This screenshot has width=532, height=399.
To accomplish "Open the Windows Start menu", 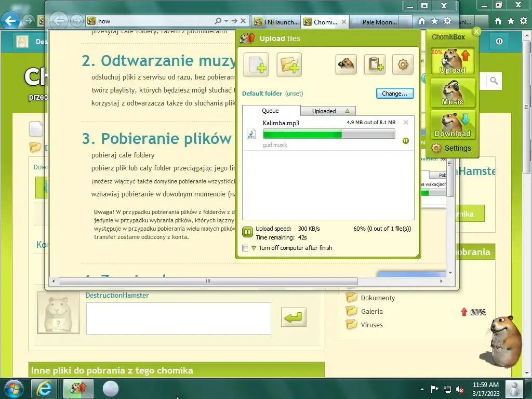I will (x=14, y=389).
